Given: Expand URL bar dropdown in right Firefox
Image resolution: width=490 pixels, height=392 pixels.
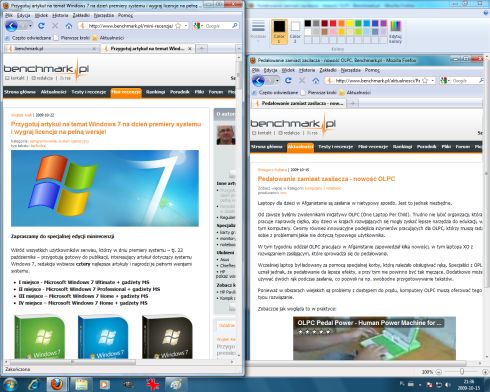Looking at the screenshot, I should coord(433,80).
